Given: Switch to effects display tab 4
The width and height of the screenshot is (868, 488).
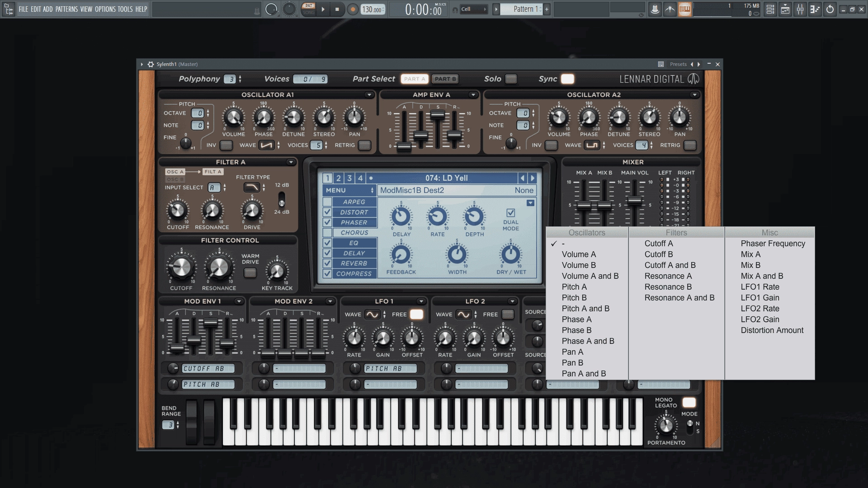Looking at the screenshot, I should 360,178.
